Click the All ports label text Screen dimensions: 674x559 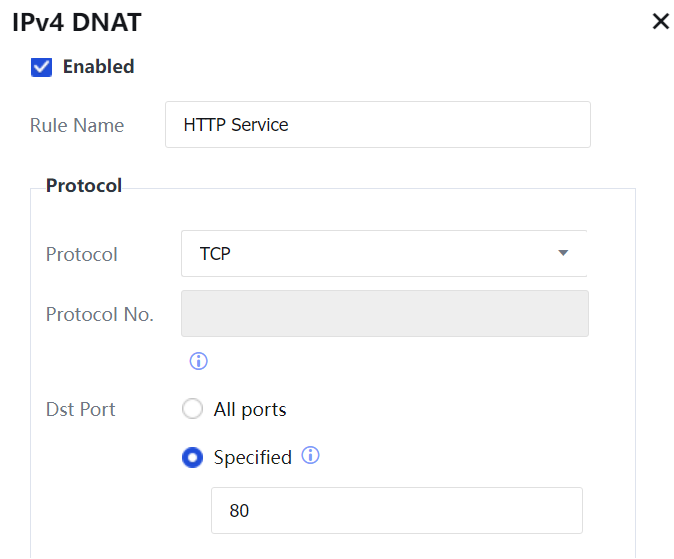[250, 409]
